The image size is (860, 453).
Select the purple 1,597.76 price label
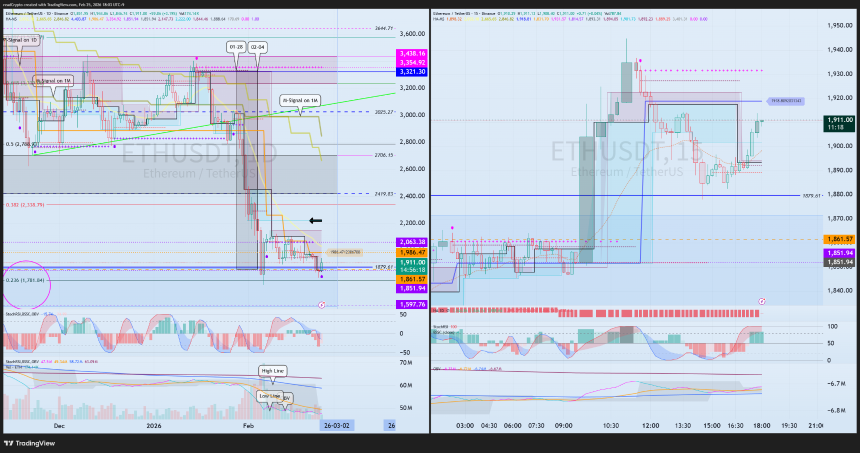pyautogui.click(x=412, y=304)
